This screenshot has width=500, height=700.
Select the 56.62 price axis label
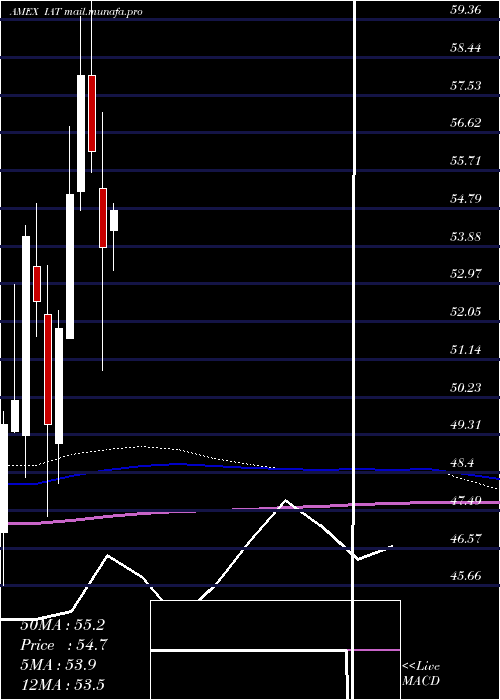click(466, 122)
